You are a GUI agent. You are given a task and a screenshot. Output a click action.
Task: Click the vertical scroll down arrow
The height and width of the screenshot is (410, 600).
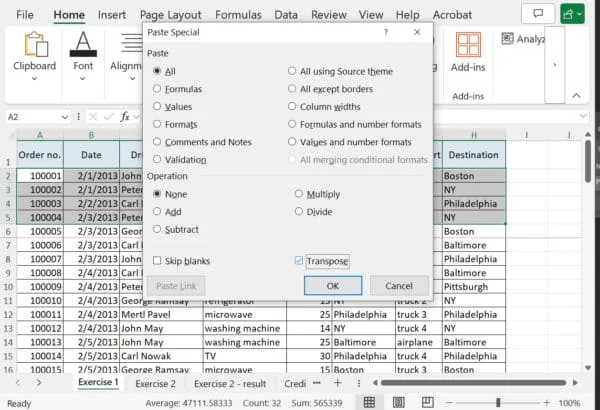click(588, 368)
